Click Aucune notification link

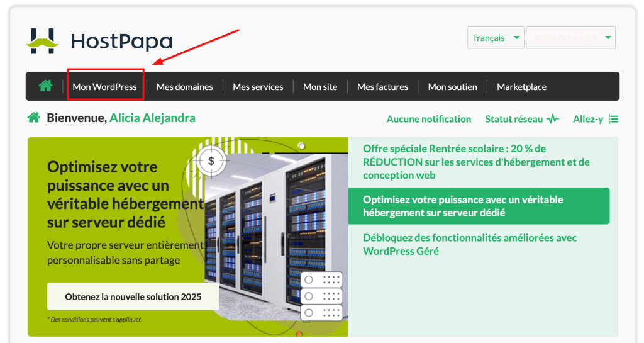click(x=429, y=119)
